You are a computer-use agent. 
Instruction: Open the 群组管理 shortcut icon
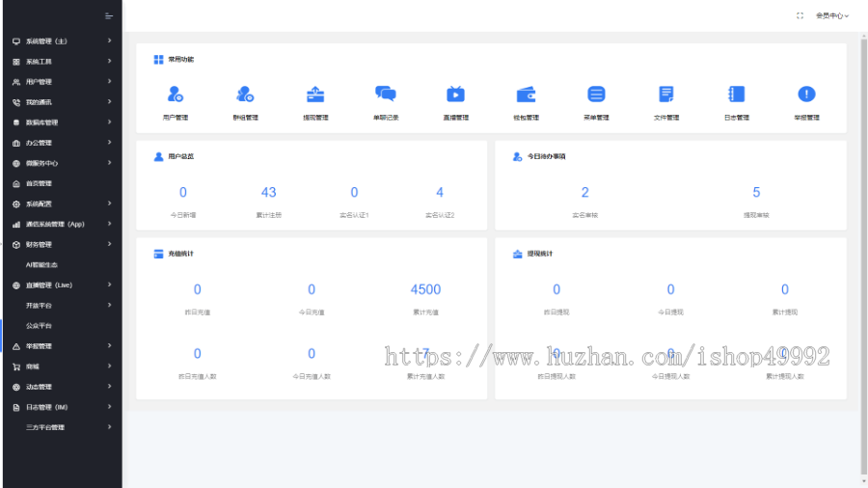245,95
